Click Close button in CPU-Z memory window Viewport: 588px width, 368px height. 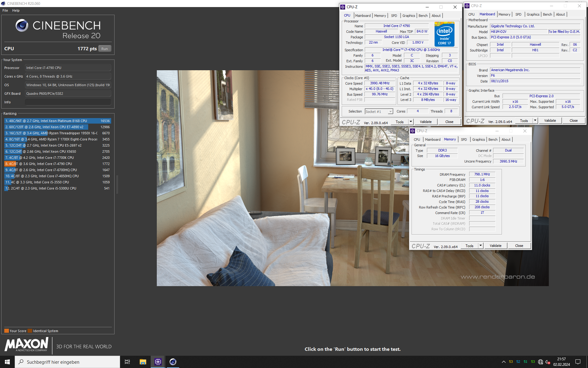tap(519, 246)
